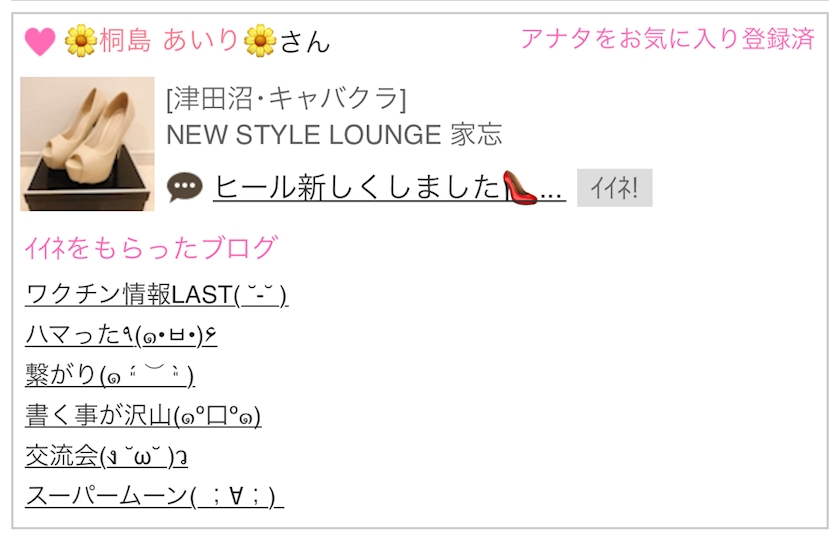Open ワクチン情報LAST blog entry
840x536 pixels.
[x=156, y=295]
